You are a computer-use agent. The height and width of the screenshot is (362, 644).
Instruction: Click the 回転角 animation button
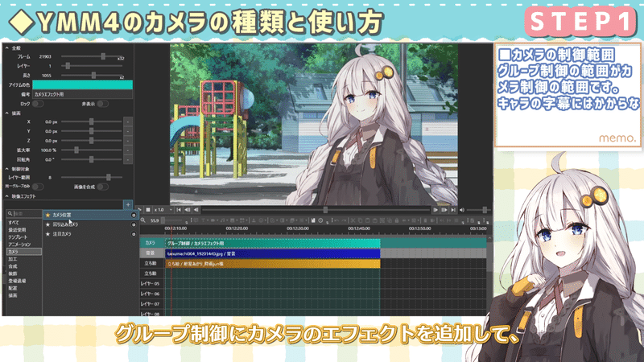click(128, 159)
